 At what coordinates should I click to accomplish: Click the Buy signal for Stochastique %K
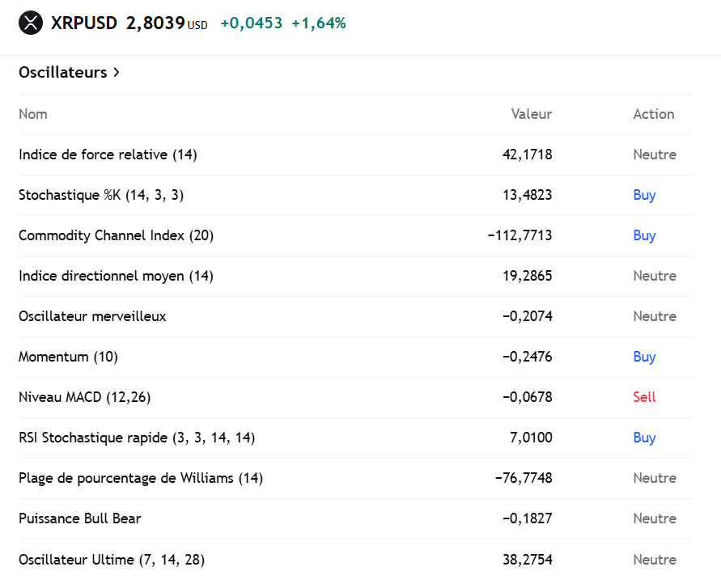coord(644,195)
